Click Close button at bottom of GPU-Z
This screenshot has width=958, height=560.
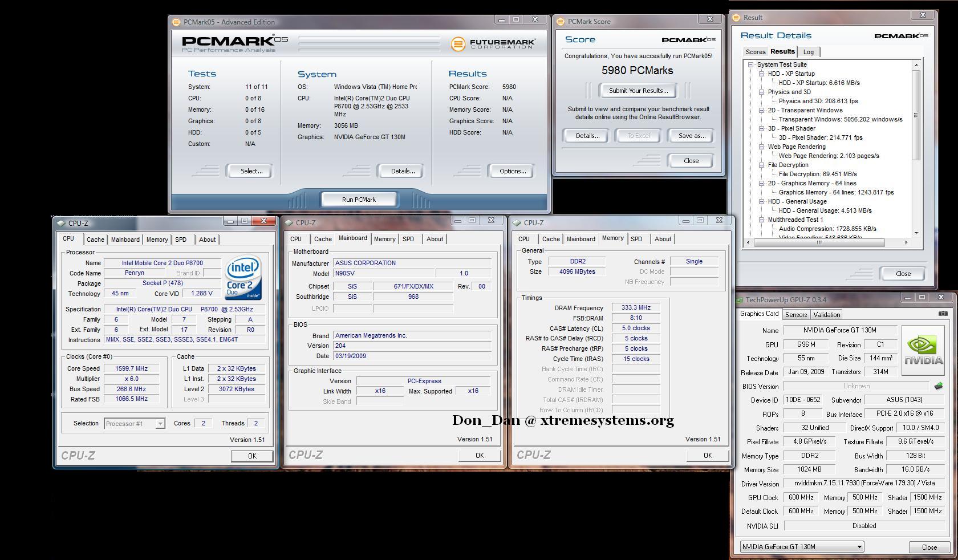pyautogui.click(x=929, y=547)
